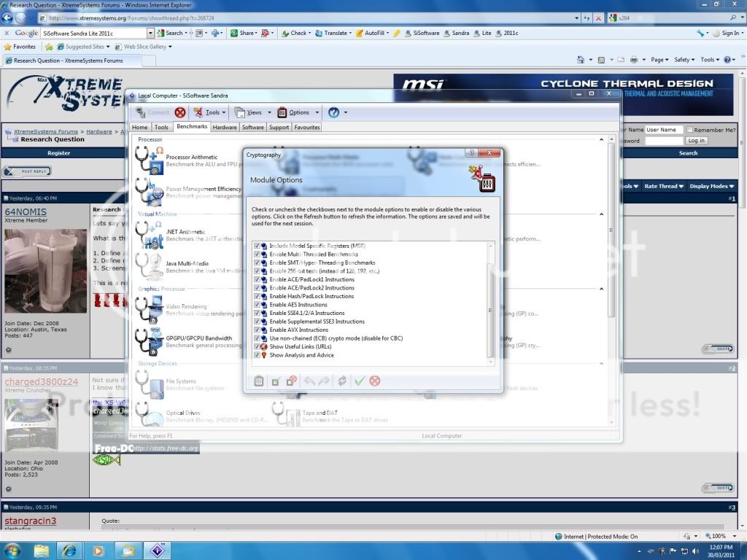Screen dimensions: 747x560
Task: Click the Refresh arrows icon in dialog
Action: pyautogui.click(x=342, y=381)
